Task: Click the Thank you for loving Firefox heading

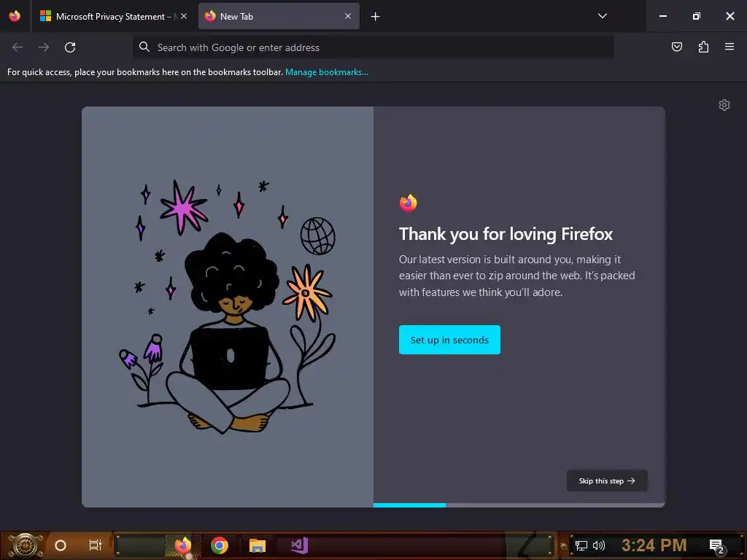Action: pos(506,234)
